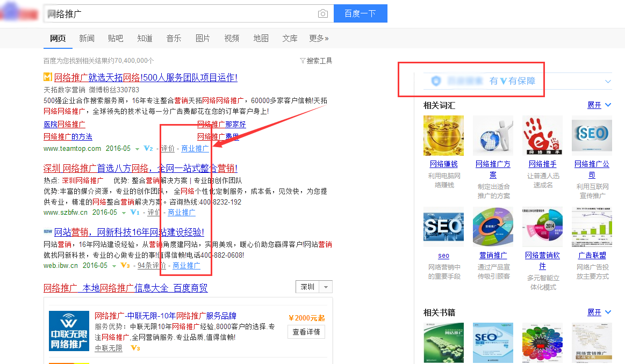Open the 营销推广 related term link
Screen dimensions: 625x364
pyautogui.click(x=493, y=255)
